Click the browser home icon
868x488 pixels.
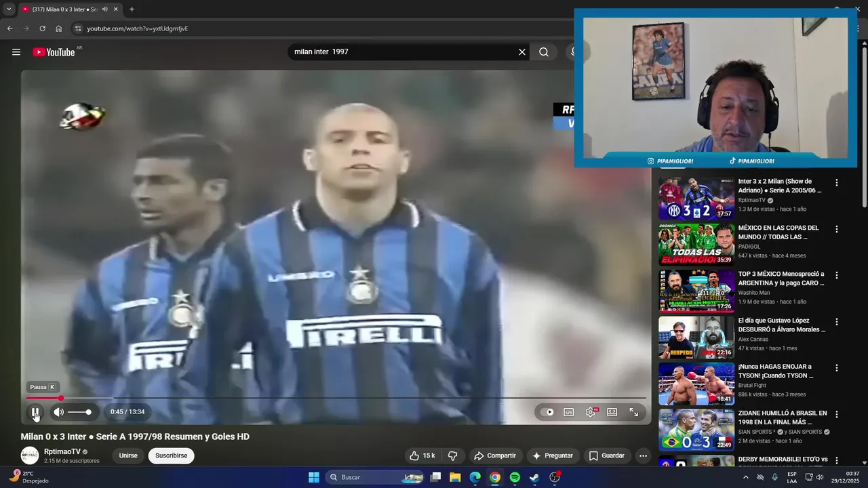pos(59,28)
